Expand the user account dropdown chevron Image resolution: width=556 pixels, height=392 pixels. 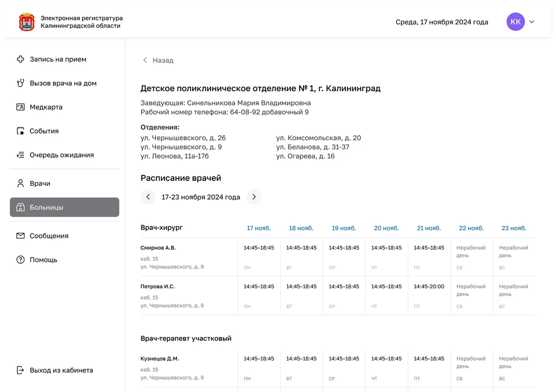point(532,22)
